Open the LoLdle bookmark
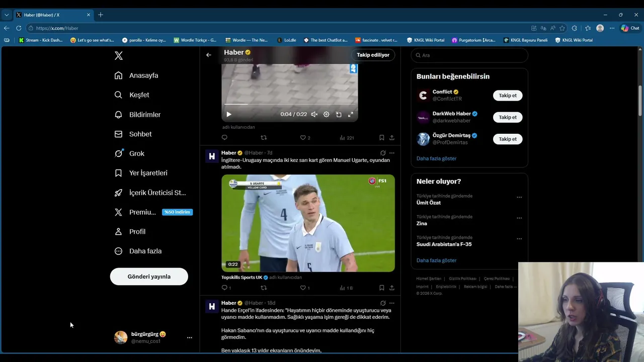Screen dimensions: 644x362 (x=286, y=40)
